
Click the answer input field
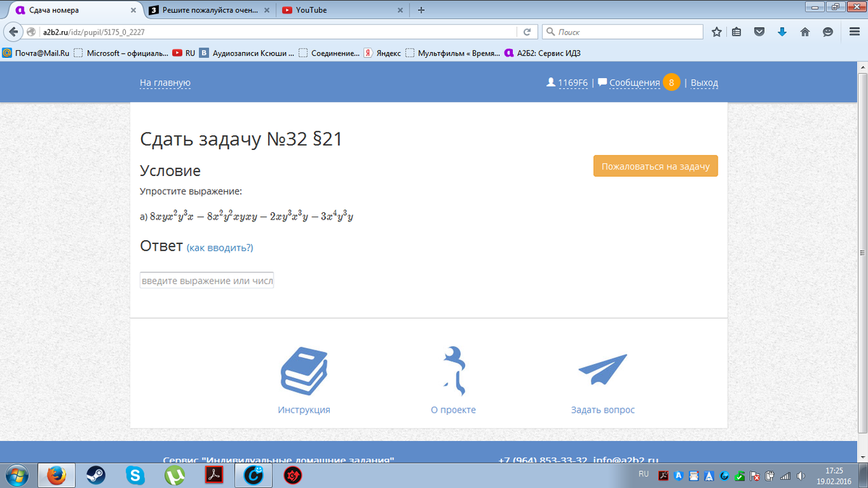(x=207, y=280)
